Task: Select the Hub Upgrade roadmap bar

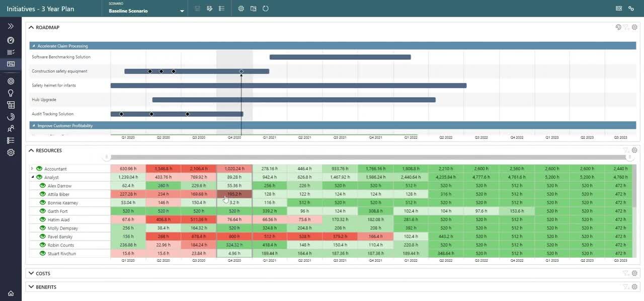Action: (294, 100)
